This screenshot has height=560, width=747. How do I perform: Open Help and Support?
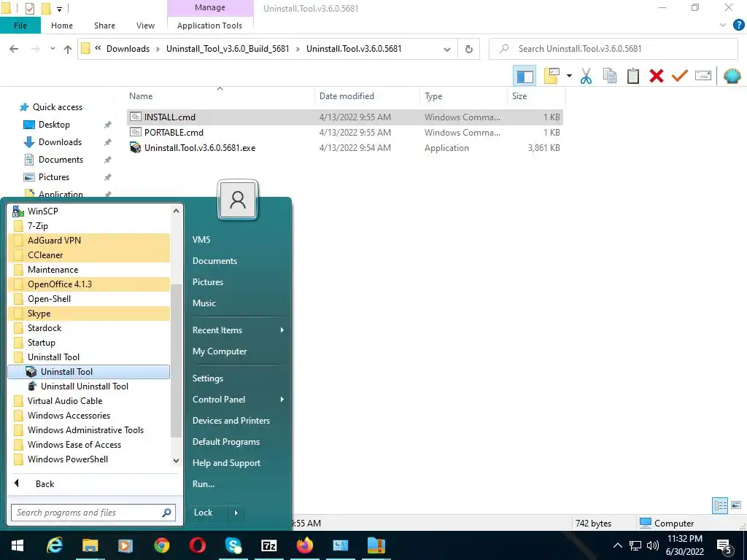[226, 463]
